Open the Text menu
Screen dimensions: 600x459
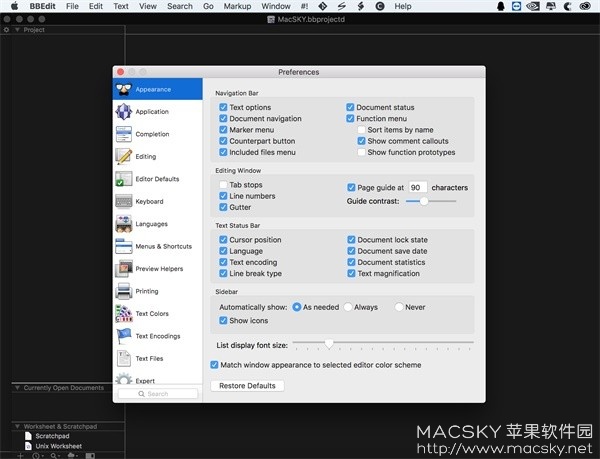pos(121,6)
